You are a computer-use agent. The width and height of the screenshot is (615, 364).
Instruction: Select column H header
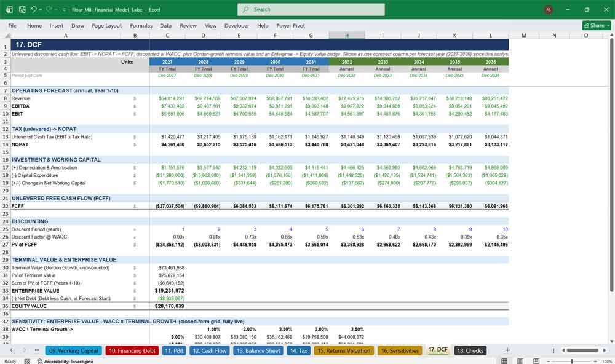point(347,35)
